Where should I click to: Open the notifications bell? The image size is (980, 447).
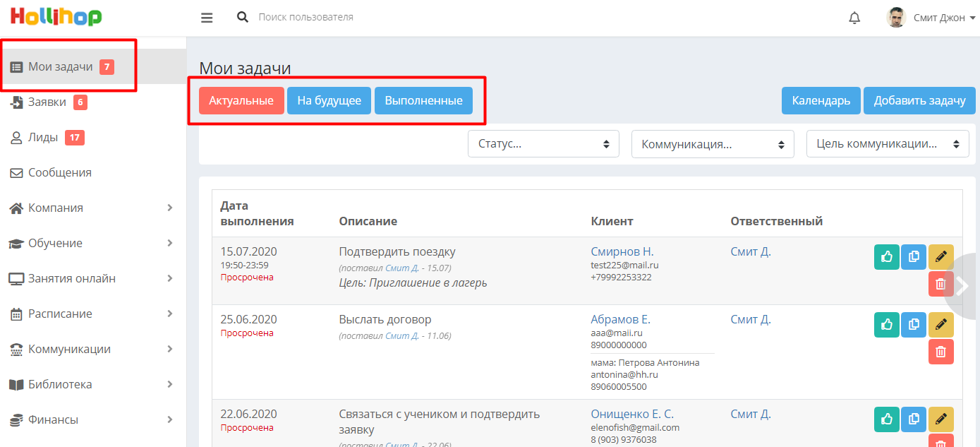pyautogui.click(x=854, y=18)
